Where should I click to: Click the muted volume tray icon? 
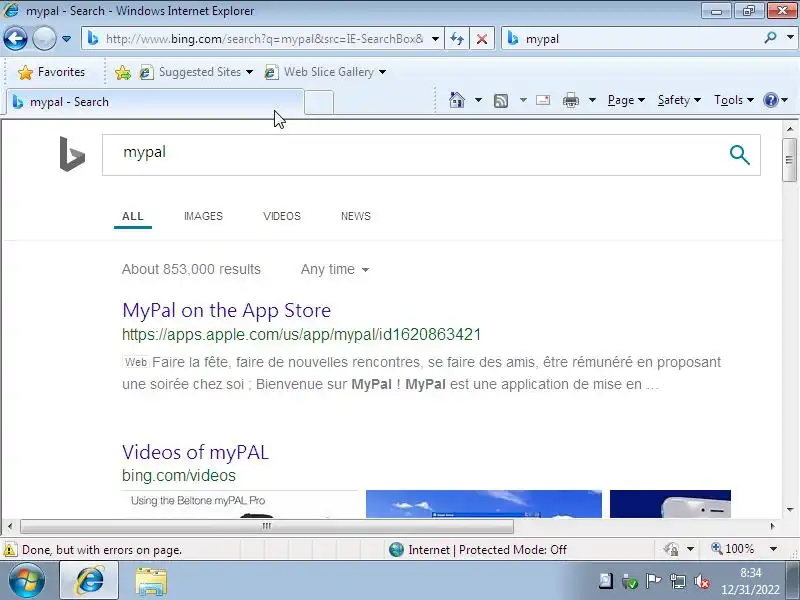pos(703,582)
